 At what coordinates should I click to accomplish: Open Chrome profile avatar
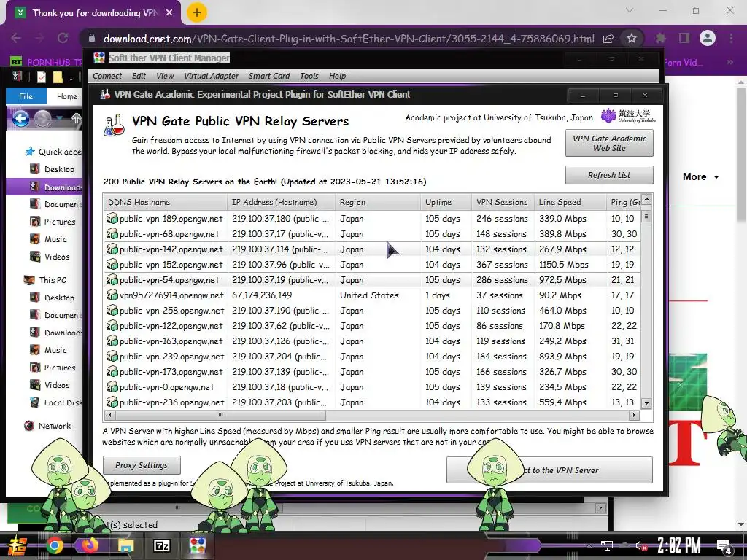point(708,38)
